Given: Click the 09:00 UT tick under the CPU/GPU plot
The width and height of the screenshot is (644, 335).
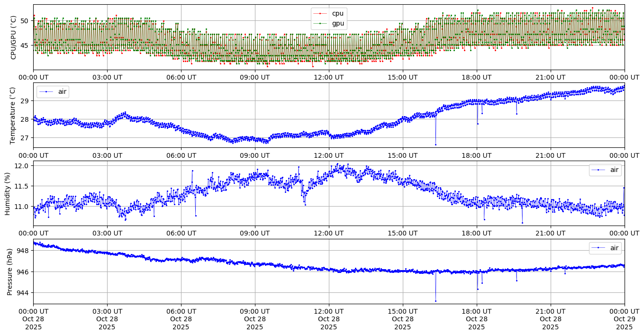Looking at the screenshot, I should coord(255,77).
